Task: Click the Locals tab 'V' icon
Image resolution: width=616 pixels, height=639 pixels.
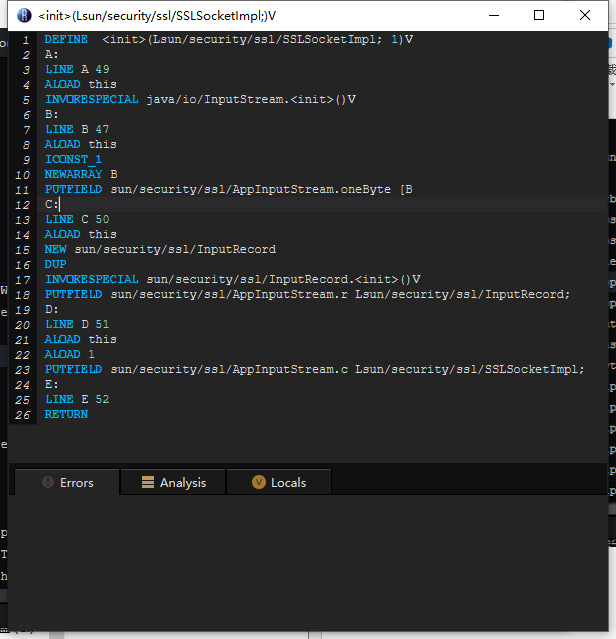Action: [259, 482]
